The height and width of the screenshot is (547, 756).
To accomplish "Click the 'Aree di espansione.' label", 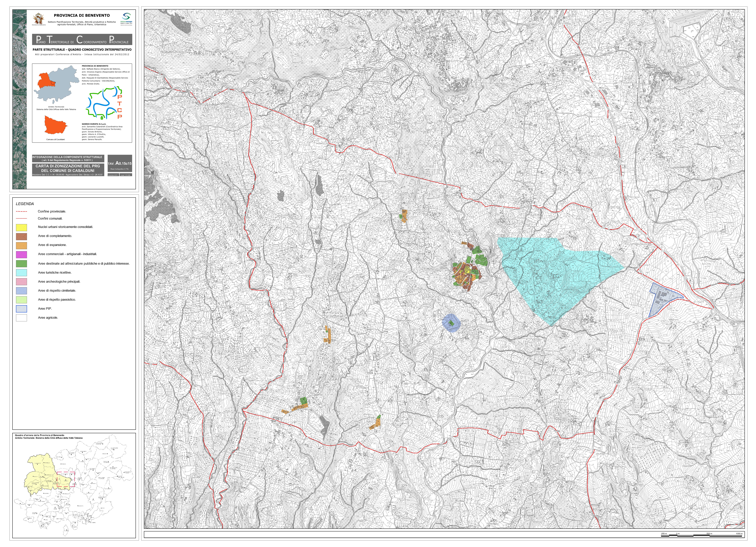I will pos(52,245).
